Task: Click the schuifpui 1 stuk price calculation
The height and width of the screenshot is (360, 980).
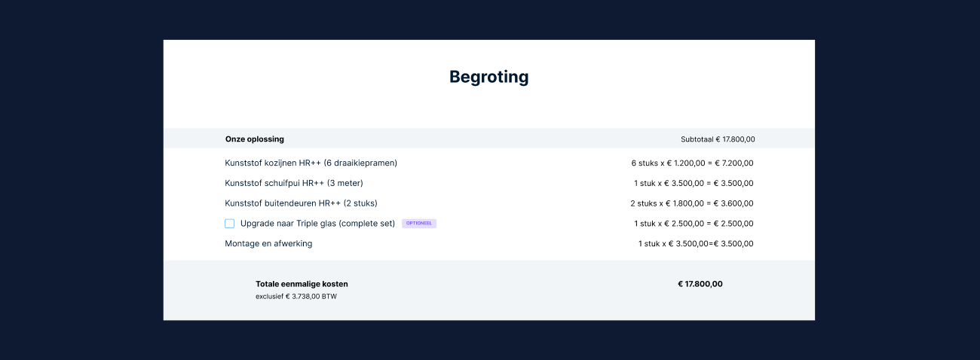Action: 694,183
